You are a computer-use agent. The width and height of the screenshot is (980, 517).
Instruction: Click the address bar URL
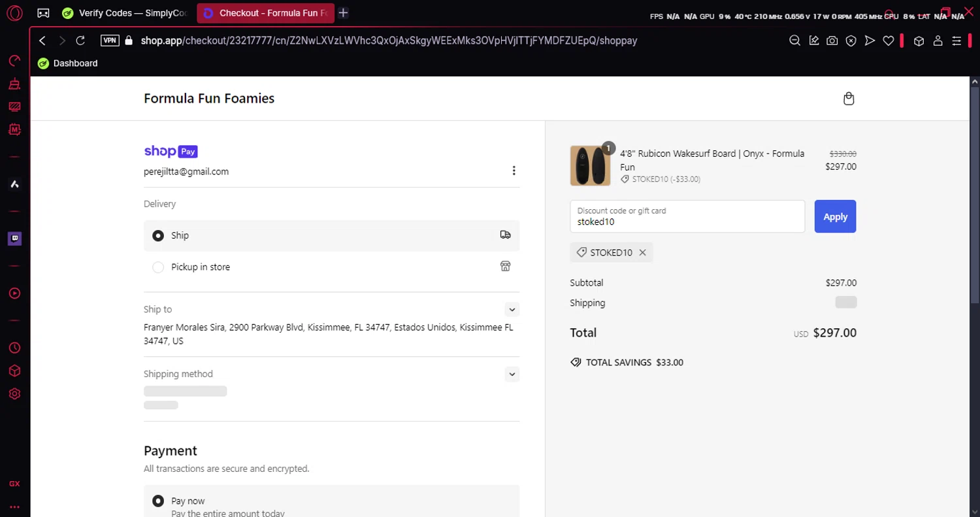tap(389, 41)
